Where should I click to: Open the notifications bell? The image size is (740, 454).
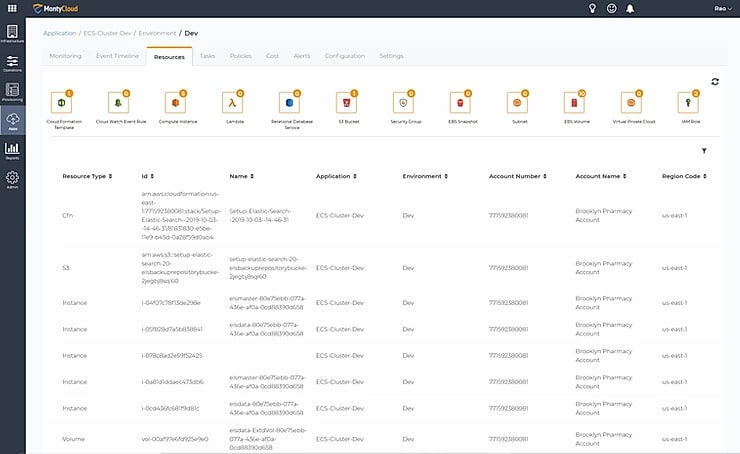click(x=630, y=9)
